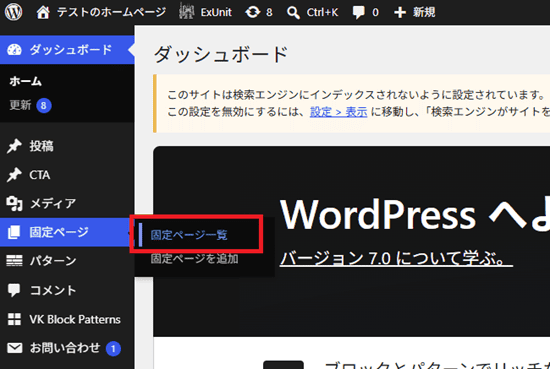Click the pattern icon beside パターン
550x369 pixels.
tap(14, 261)
